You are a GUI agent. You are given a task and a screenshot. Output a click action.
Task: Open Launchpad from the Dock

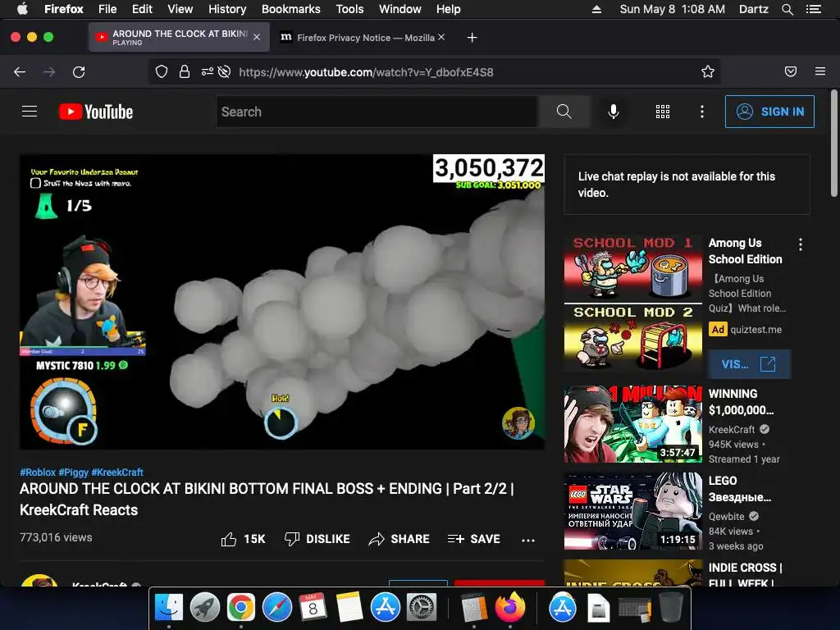pos(204,608)
